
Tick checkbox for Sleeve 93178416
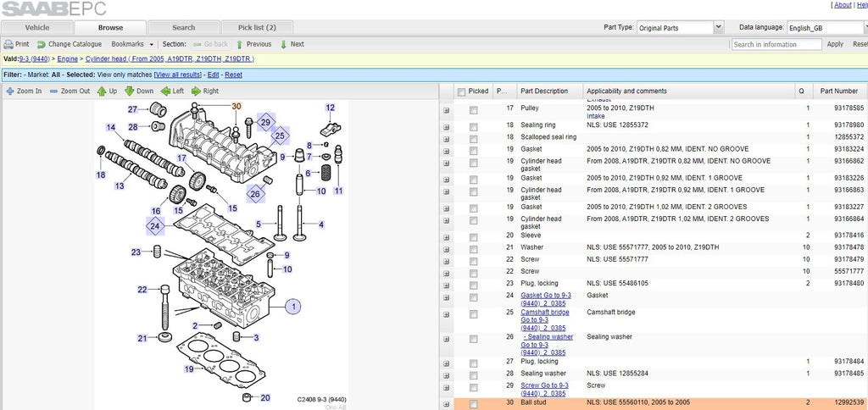(x=473, y=237)
